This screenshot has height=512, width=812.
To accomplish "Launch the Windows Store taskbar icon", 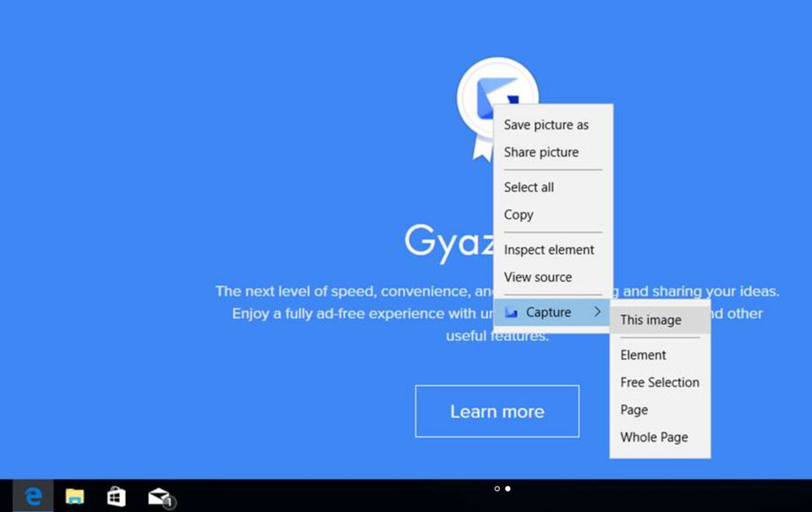I will click(x=116, y=497).
